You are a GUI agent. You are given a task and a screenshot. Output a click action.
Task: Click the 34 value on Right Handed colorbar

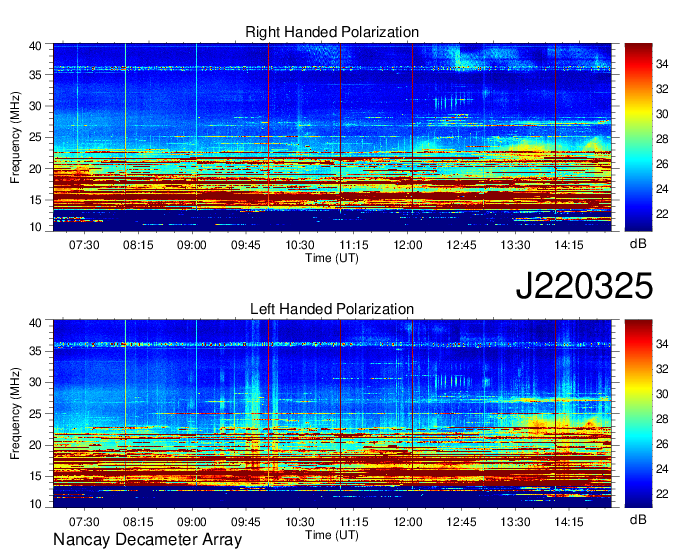662,65
